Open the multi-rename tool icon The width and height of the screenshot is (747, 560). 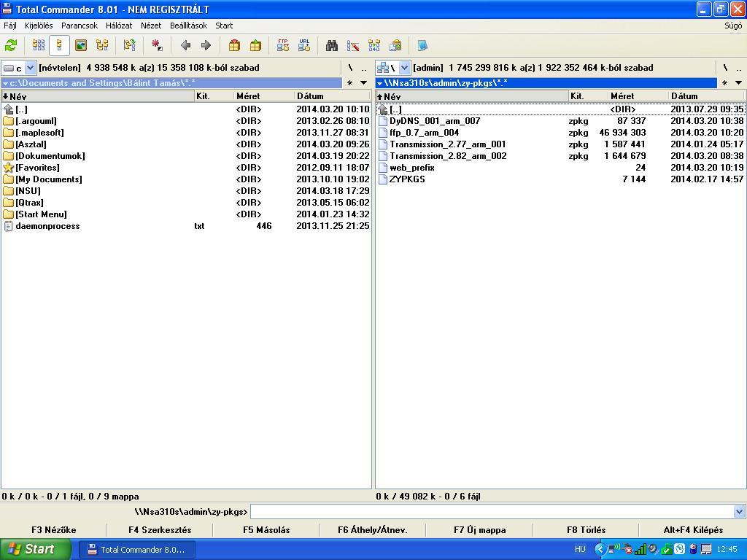pyautogui.click(x=353, y=46)
